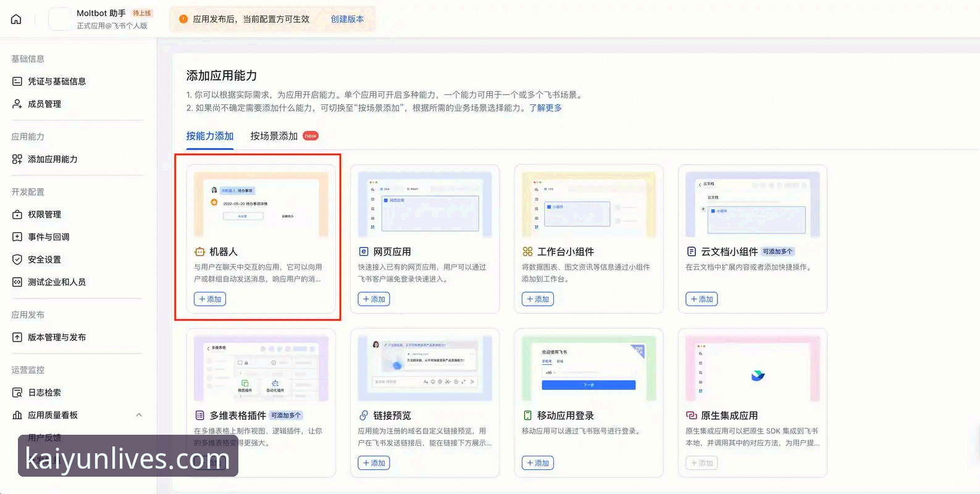Viewport: 980px width, 494px height.
Task: Click the 工作台小组件 preview image
Action: (x=588, y=205)
